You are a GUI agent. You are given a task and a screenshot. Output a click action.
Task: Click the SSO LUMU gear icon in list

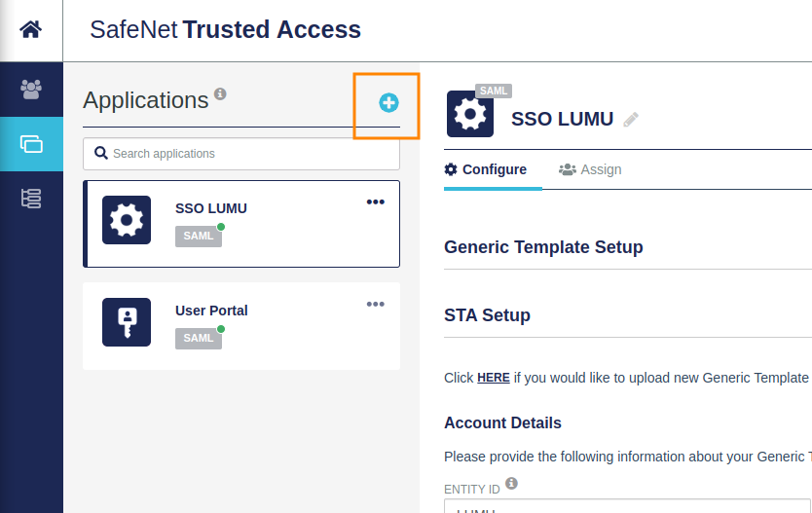click(x=127, y=220)
